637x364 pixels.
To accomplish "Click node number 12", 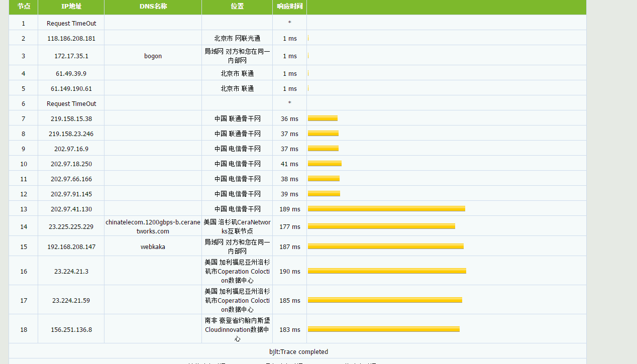I will point(24,194).
